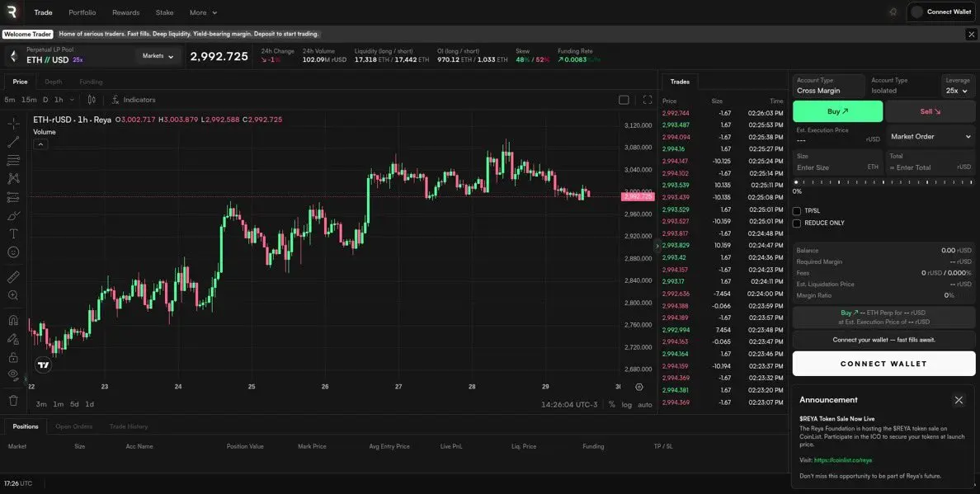The height and width of the screenshot is (494, 980).
Task: Close the Welcome Trader banner
Action: click(971, 35)
